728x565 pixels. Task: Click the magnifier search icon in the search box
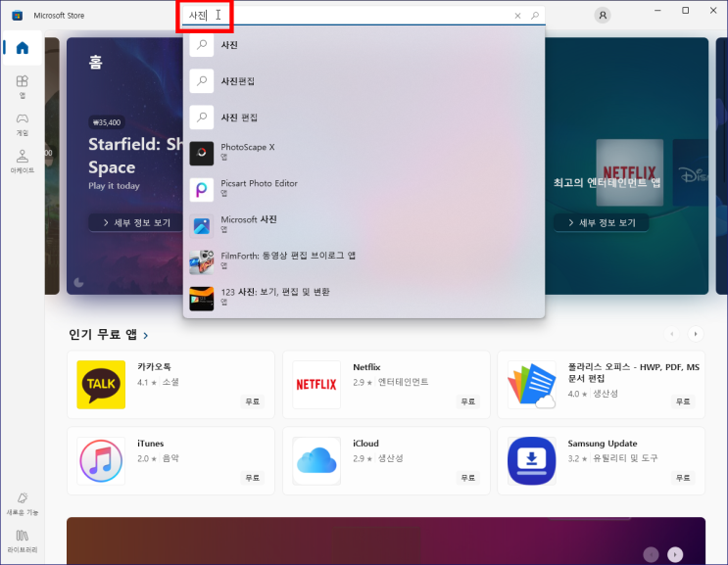(x=535, y=16)
